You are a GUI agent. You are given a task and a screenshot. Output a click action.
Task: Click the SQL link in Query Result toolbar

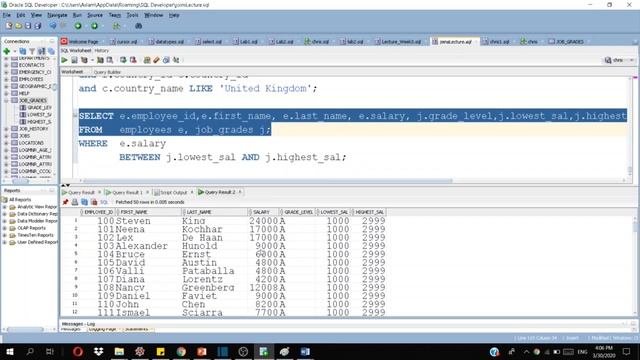[x=104, y=202]
